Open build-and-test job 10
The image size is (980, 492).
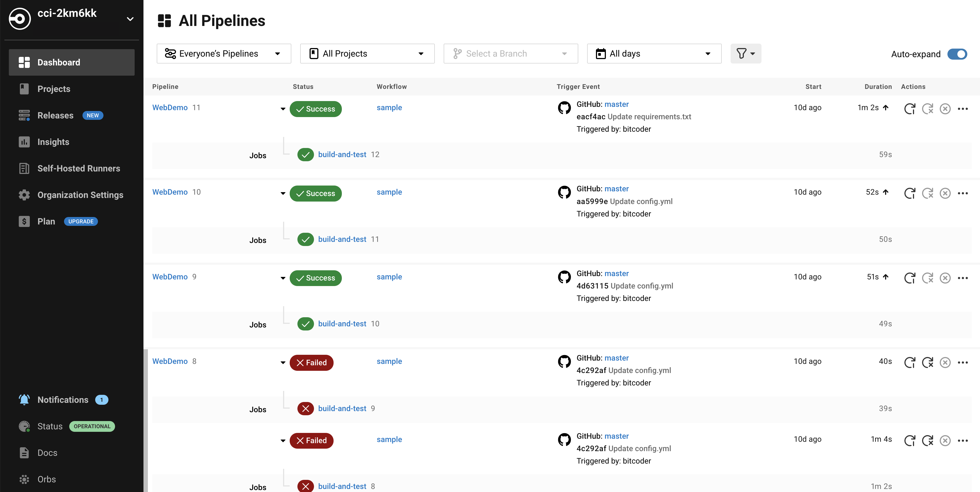pyautogui.click(x=342, y=324)
